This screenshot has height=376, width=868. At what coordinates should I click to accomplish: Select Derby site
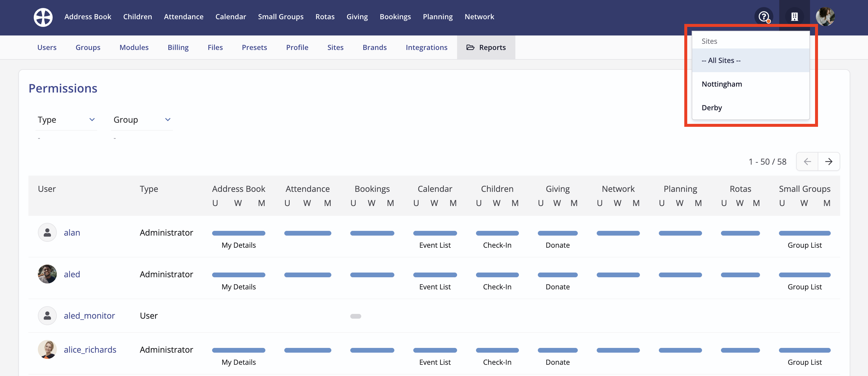tap(750, 108)
